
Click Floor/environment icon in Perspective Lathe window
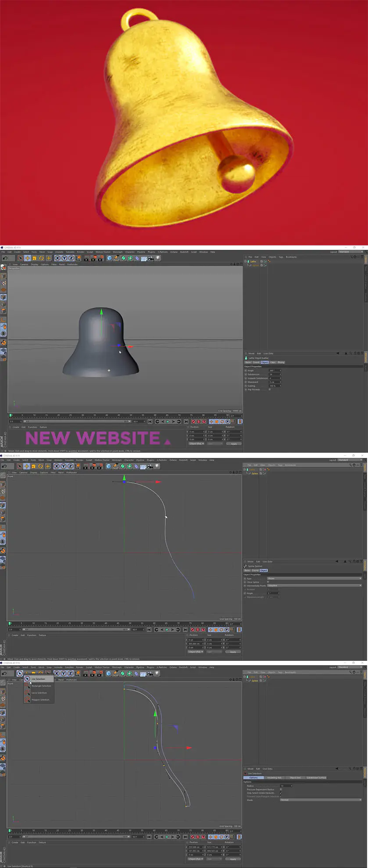pos(144,258)
